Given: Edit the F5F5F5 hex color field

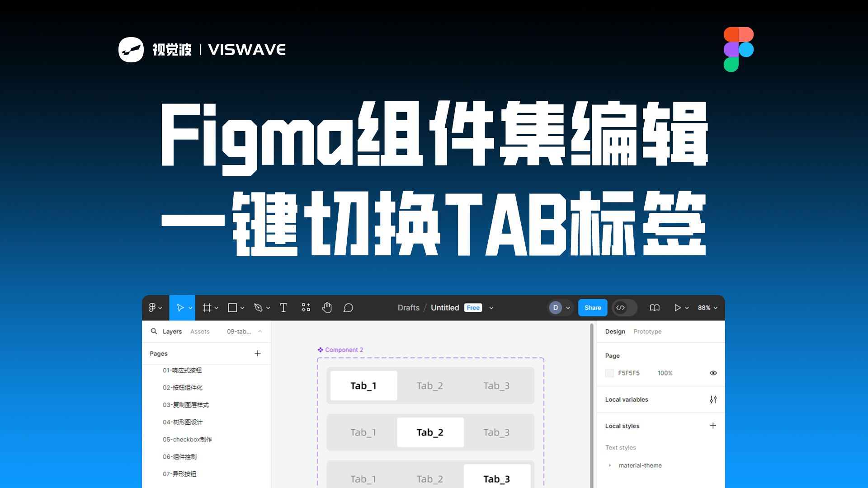Looking at the screenshot, I should pos(629,373).
